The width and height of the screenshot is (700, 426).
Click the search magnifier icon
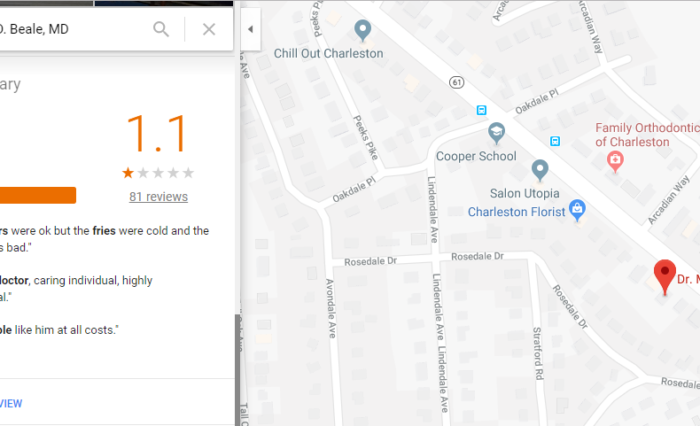(161, 29)
